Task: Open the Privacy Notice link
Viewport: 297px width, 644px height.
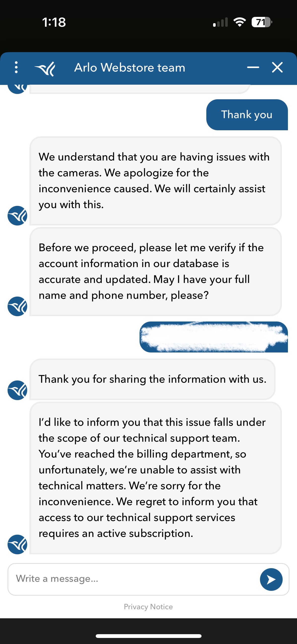Action: [148, 607]
